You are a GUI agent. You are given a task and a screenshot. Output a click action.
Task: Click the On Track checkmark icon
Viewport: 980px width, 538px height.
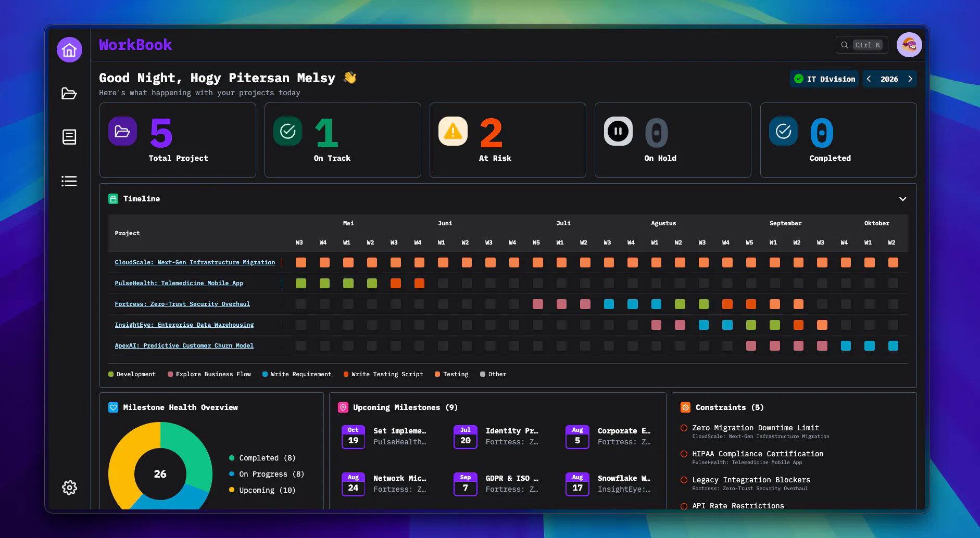click(288, 131)
